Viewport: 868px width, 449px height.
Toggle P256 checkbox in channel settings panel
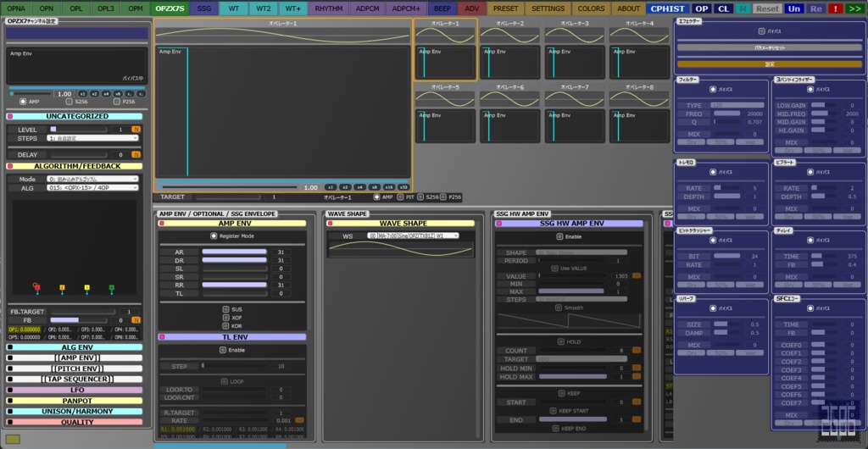click(116, 102)
